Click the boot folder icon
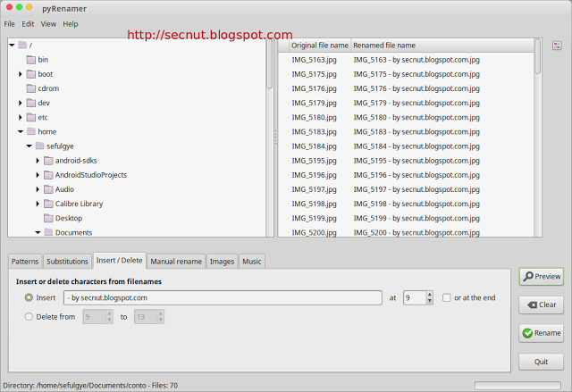Image resolution: width=572 pixels, height=392 pixels. (x=31, y=74)
